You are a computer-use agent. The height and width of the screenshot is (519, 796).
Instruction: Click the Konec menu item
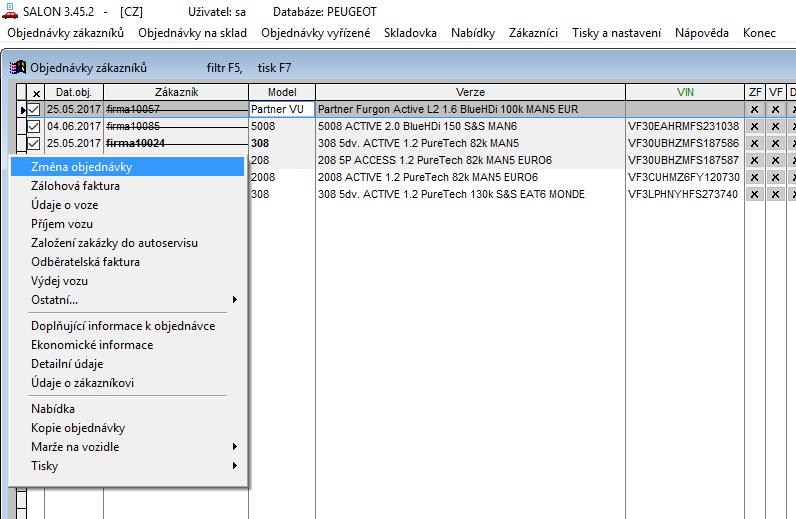click(759, 33)
